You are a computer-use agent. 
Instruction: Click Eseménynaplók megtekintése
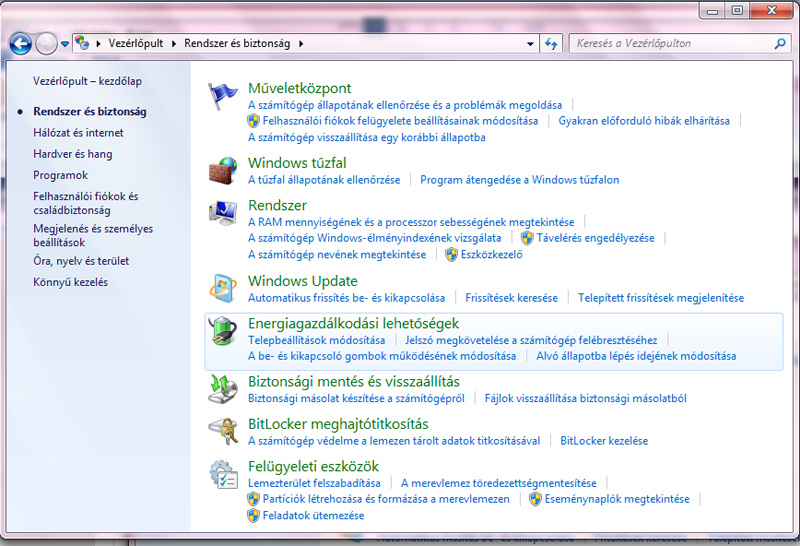click(617, 499)
